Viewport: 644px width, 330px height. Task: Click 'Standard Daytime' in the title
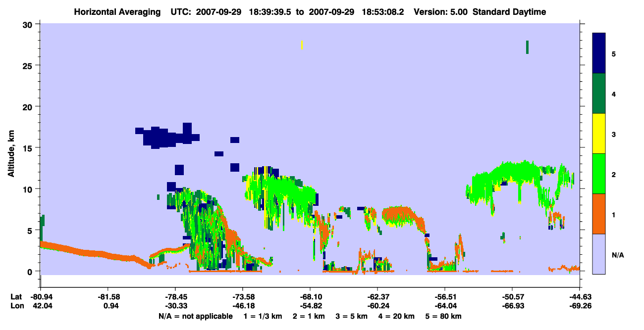click(509, 12)
